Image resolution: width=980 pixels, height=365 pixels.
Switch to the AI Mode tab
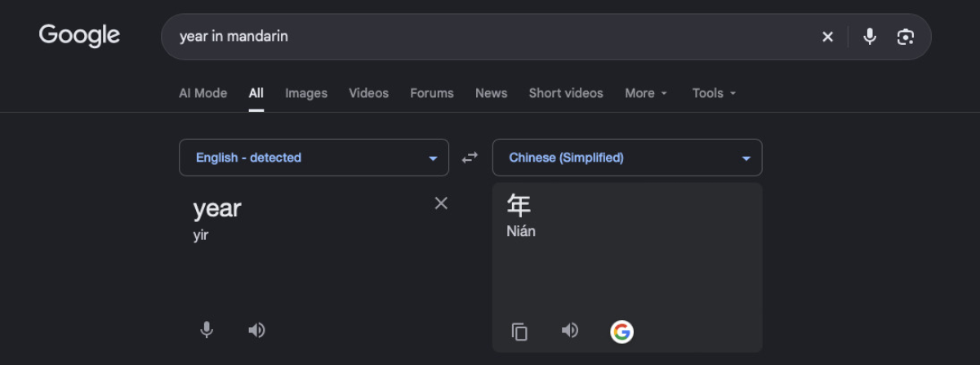pos(203,93)
